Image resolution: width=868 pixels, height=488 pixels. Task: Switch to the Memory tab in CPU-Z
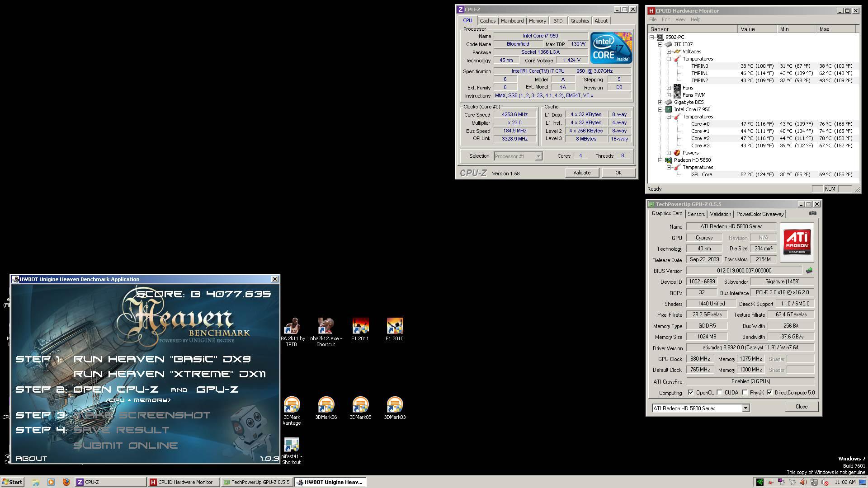(538, 21)
